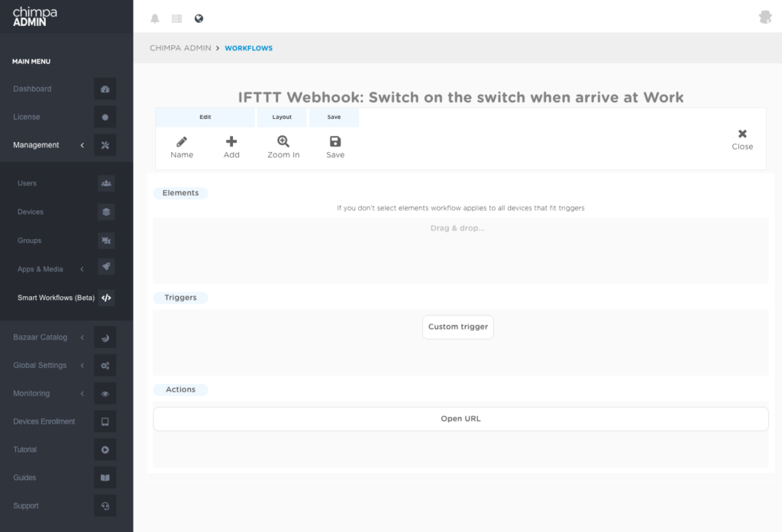
Task: Click the Name pencil tool
Action: pos(182,147)
